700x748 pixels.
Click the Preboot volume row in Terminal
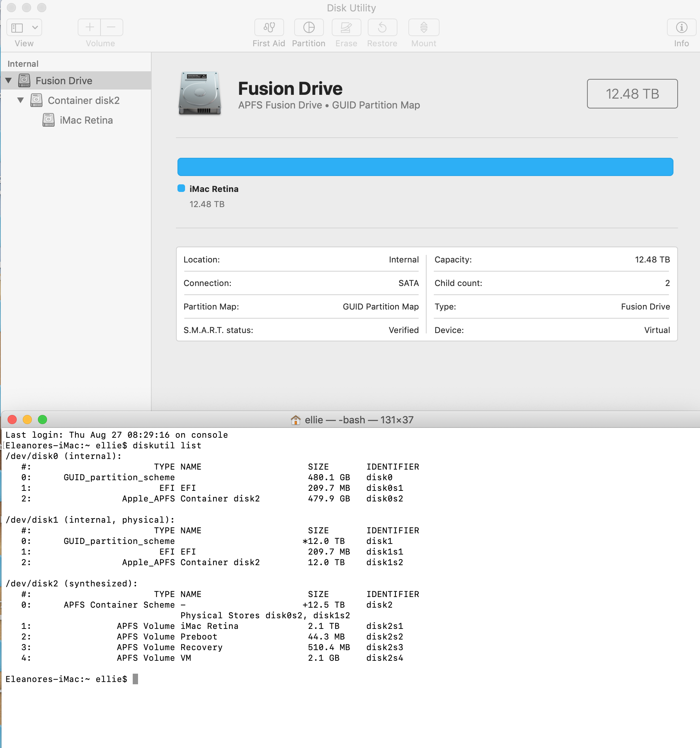[212, 636]
